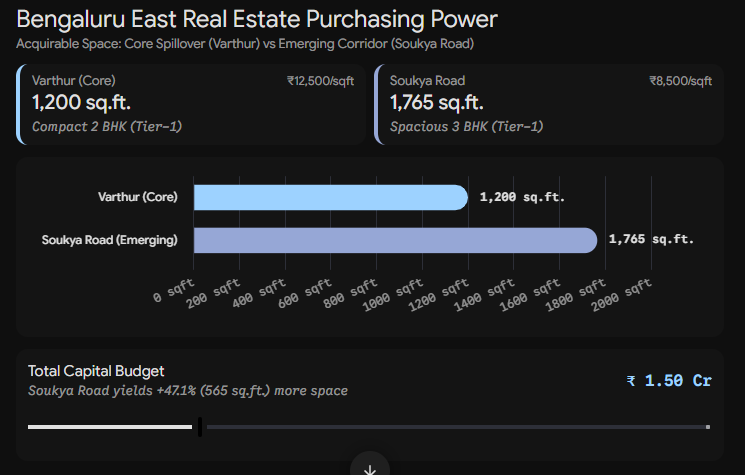Click the '1800 sqft' axis tick label
Screen dimensions: 745x475
tap(575, 295)
